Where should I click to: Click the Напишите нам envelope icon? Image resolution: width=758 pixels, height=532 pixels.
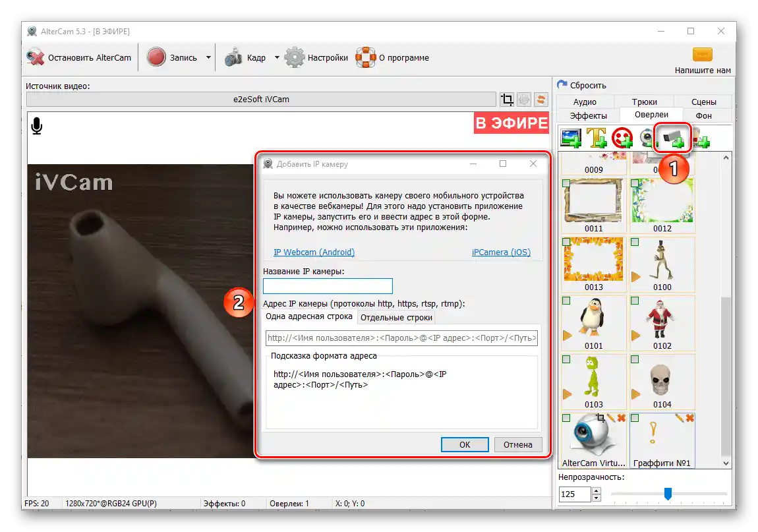(703, 54)
